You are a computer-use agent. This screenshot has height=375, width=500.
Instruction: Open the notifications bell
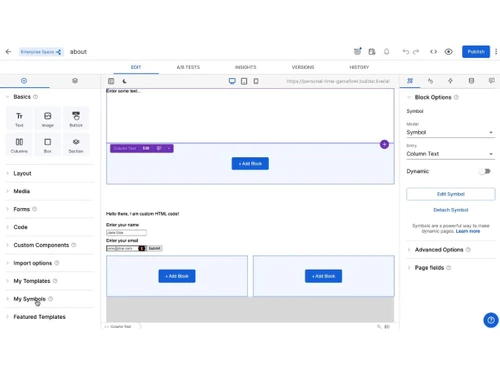click(x=386, y=52)
